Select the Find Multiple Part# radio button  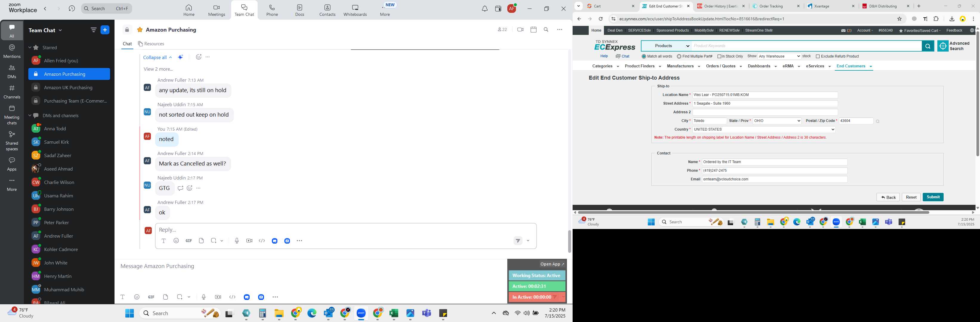point(679,56)
